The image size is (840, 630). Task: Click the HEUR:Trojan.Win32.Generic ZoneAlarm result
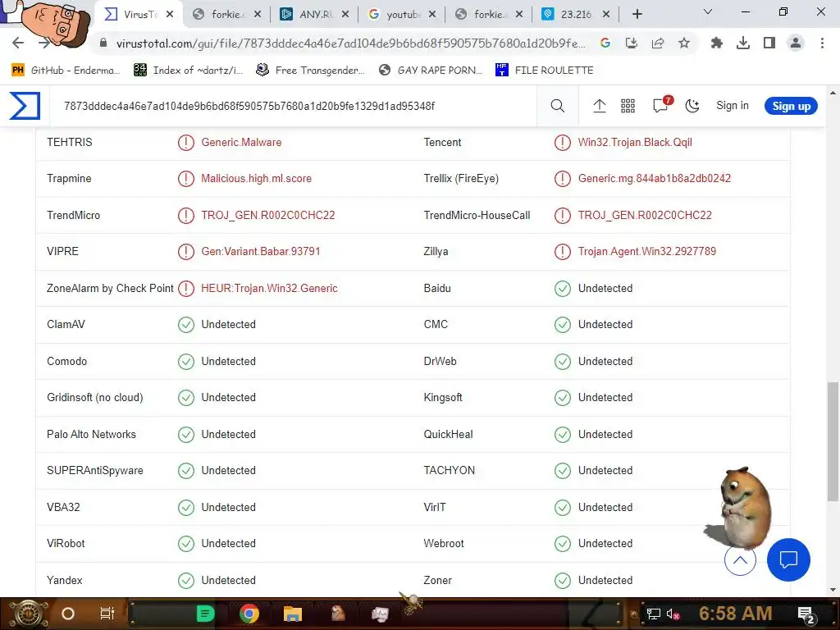coord(269,288)
